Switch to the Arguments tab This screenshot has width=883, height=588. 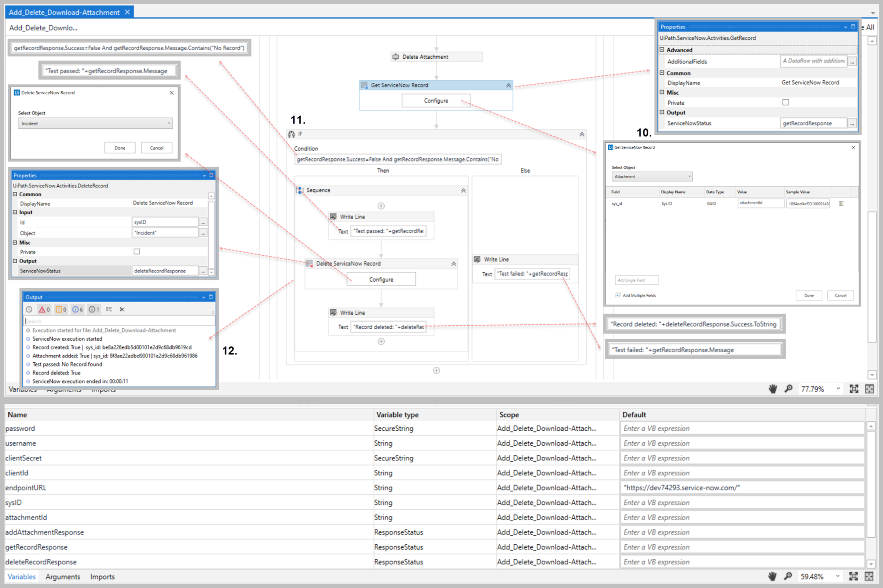point(63,576)
